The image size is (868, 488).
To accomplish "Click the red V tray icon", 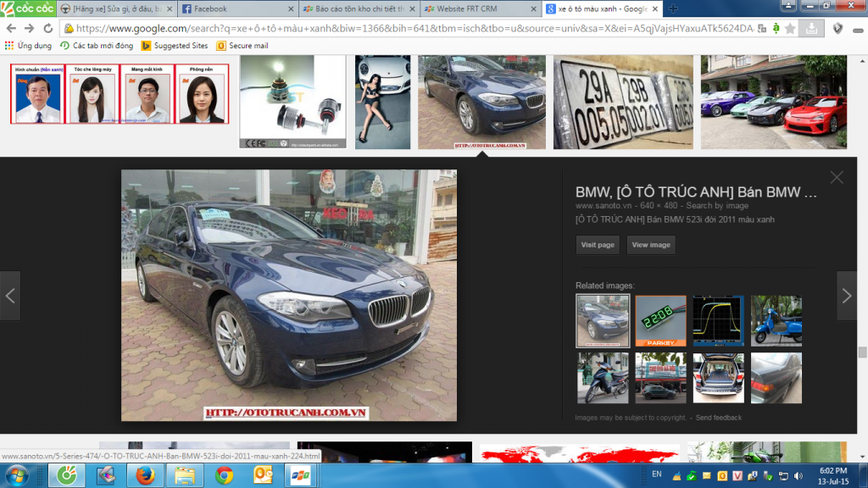I will pyautogui.click(x=737, y=476).
